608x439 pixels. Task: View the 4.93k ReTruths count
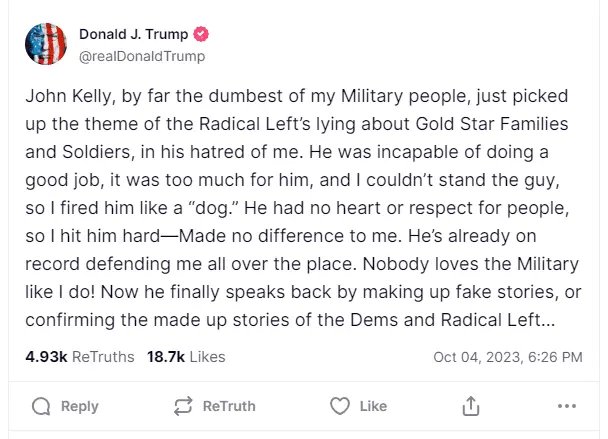click(78, 357)
